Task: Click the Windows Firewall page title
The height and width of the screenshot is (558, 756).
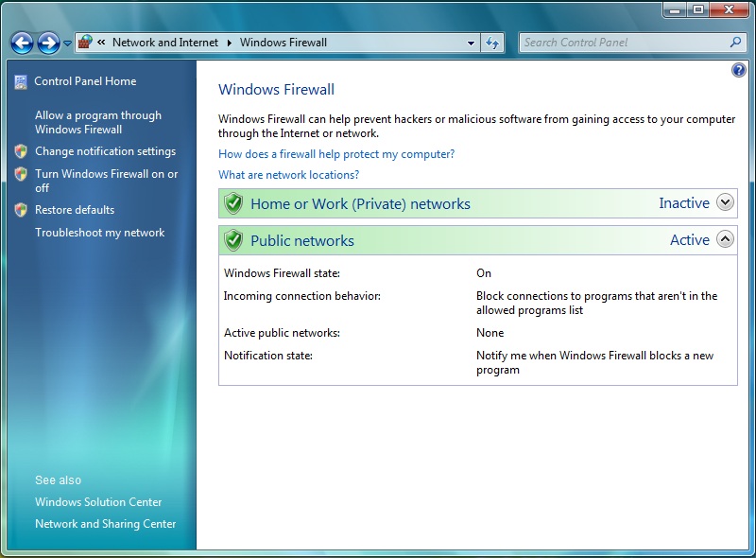Action: click(x=276, y=89)
